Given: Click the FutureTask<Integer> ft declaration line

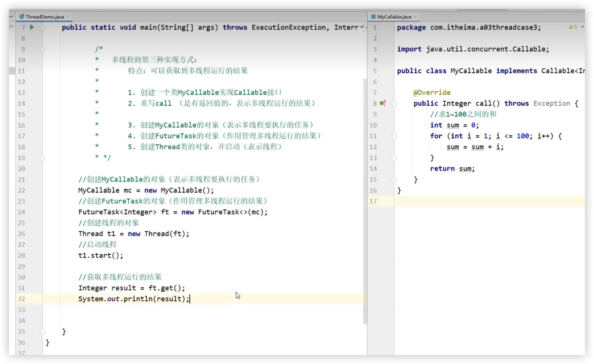Looking at the screenshot, I should [173, 212].
